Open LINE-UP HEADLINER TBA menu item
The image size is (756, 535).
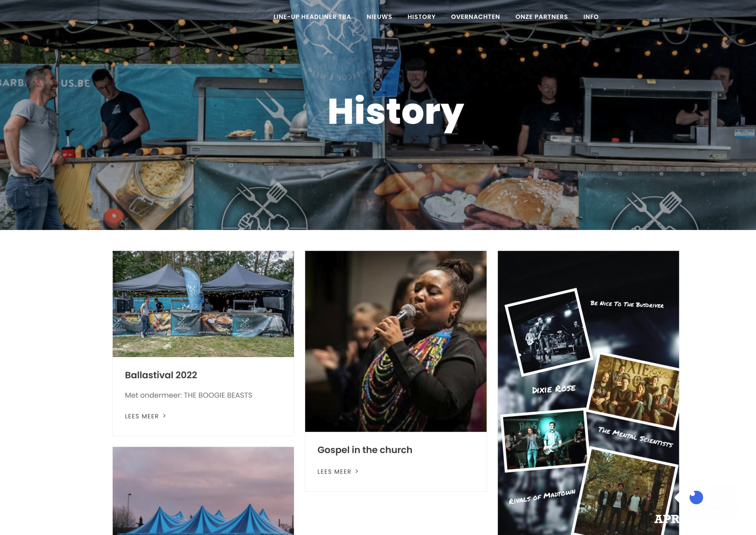(x=312, y=17)
